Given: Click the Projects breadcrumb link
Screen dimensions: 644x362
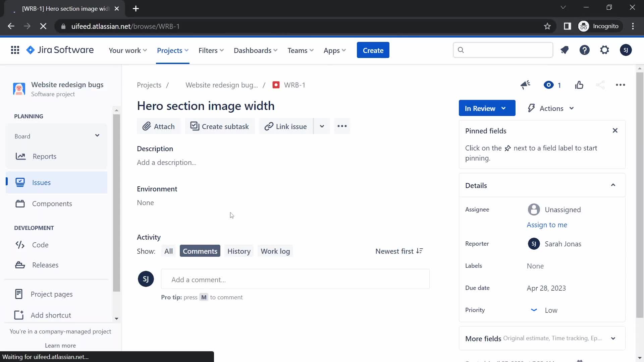Looking at the screenshot, I should [149, 85].
